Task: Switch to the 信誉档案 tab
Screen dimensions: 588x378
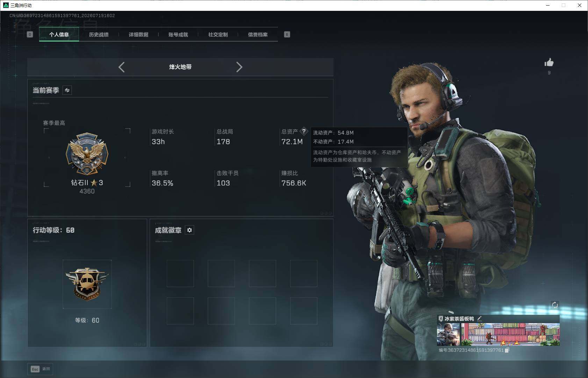Action: 258,34
